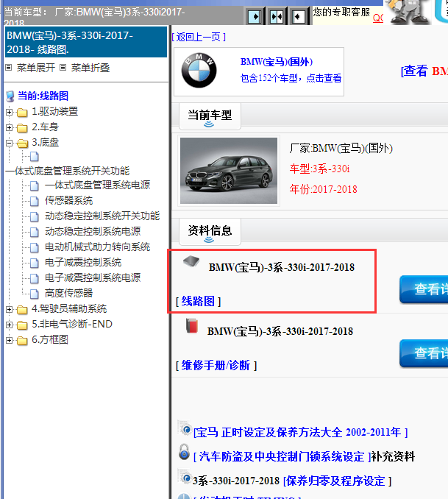Open the 维修手册/诊断 link
The image size is (448, 499).
coord(216,365)
